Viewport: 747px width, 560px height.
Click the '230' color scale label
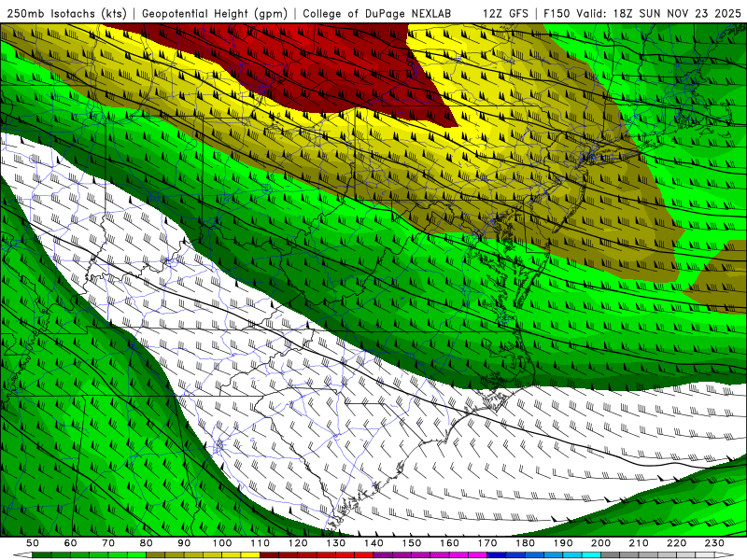click(714, 543)
